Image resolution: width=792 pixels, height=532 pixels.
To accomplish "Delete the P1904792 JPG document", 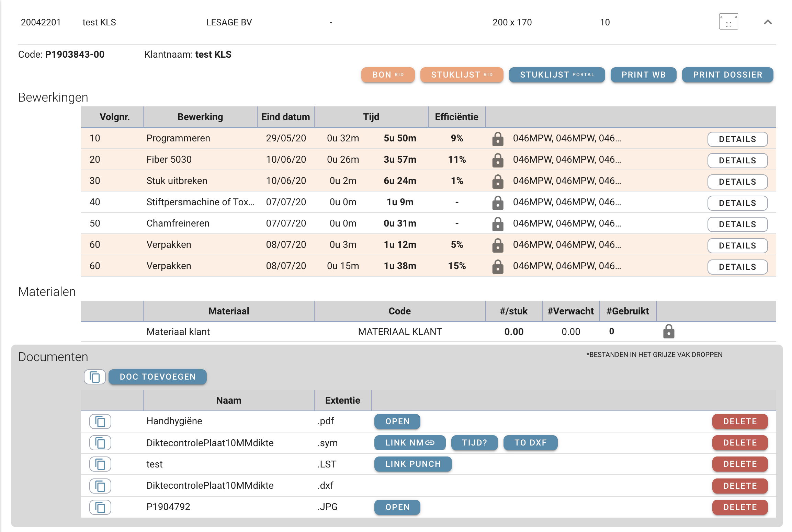I will pos(740,507).
